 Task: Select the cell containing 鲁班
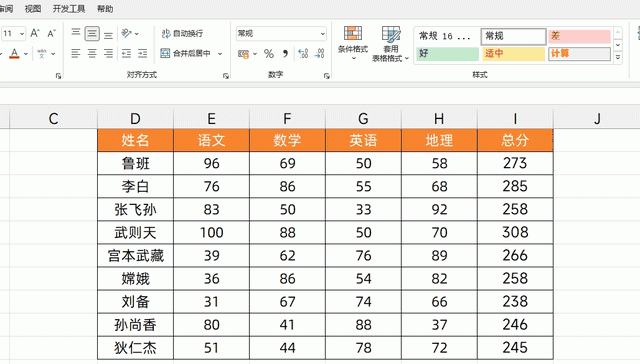click(136, 163)
